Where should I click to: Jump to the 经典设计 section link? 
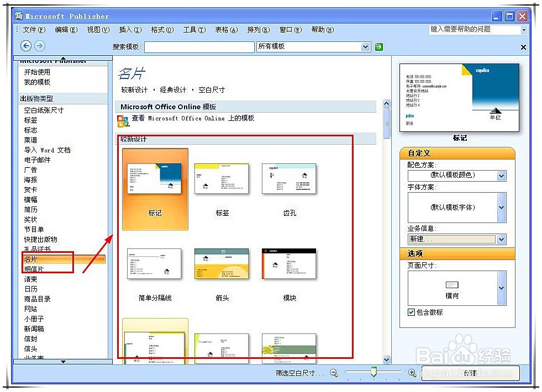173,90
